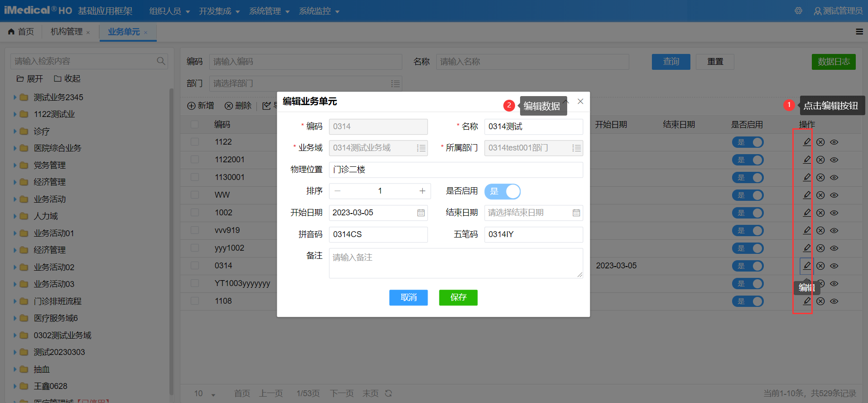Click the 取消 button
This screenshot has width=868, height=403.
pos(408,297)
